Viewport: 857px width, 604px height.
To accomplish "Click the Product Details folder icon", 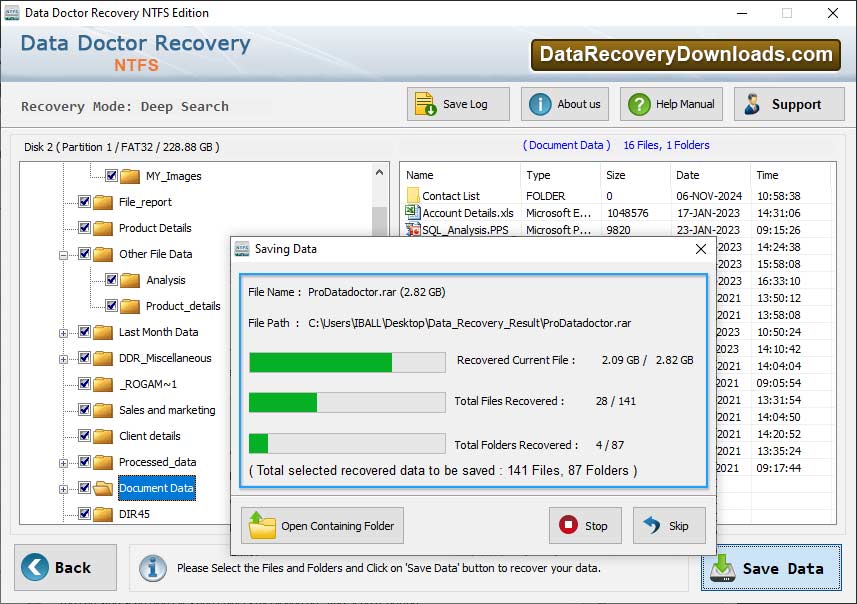I will tap(103, 228).
